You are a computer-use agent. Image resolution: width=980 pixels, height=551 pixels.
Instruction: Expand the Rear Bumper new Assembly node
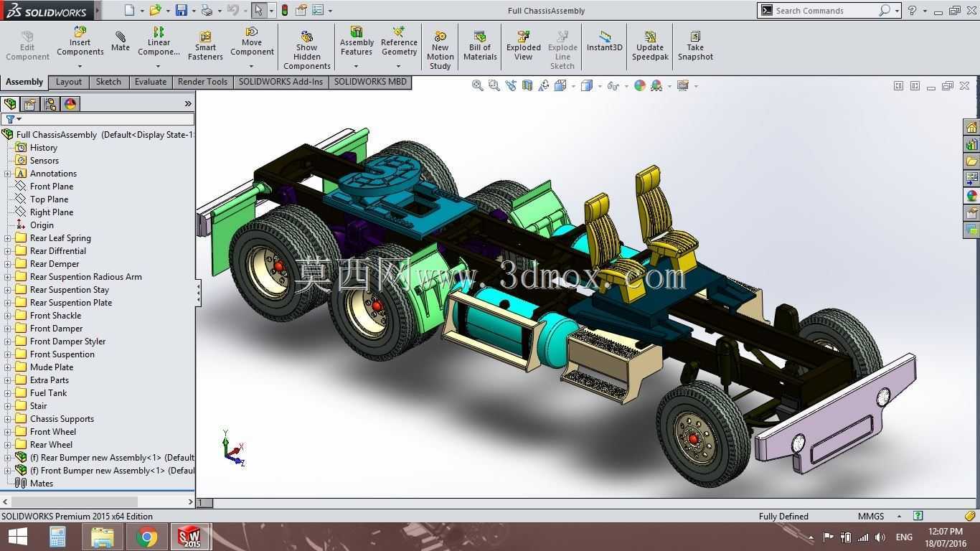point(8,458)
